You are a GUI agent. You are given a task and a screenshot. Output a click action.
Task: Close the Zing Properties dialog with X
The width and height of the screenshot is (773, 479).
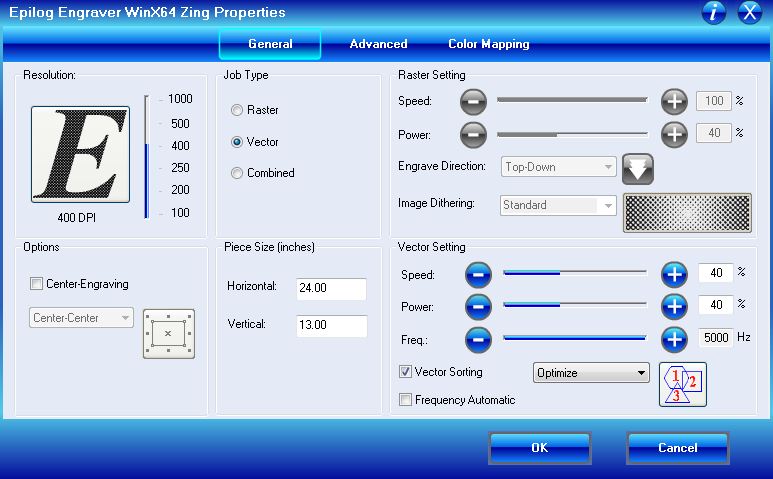pos(749,12)
